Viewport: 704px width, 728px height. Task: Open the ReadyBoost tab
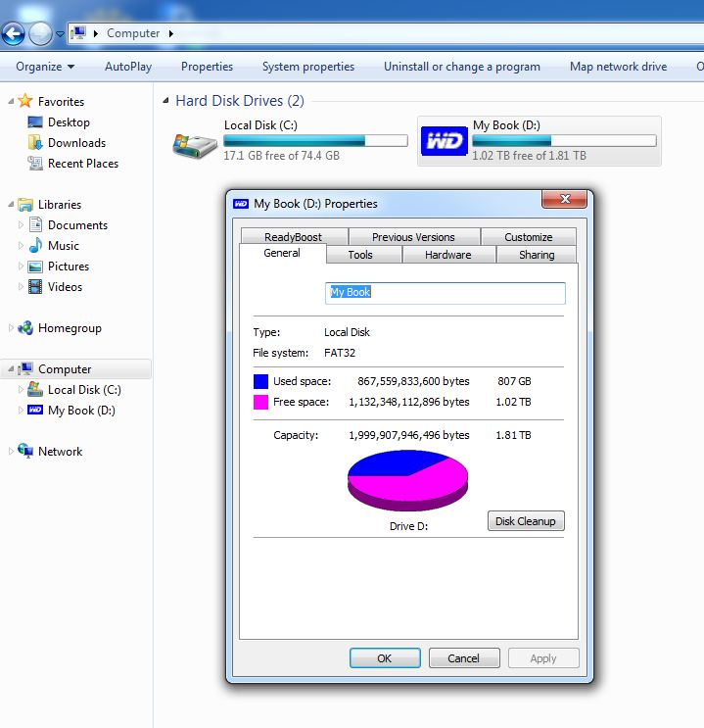pyautogui.click(x=293, y=237)
